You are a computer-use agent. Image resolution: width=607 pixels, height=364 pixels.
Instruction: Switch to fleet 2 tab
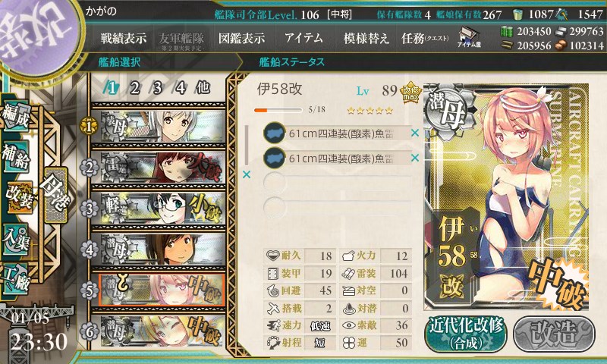(x=134, y=88)
